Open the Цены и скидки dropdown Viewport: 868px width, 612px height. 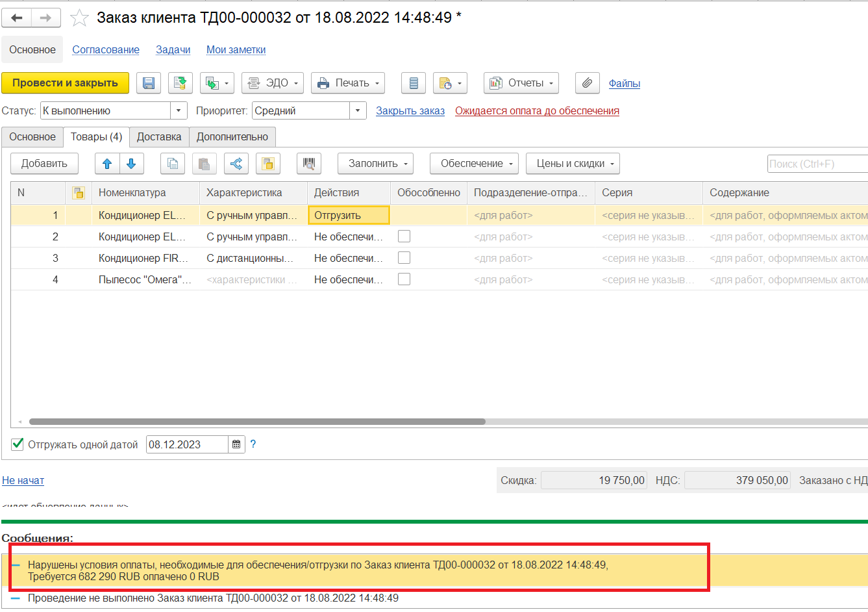573,164
